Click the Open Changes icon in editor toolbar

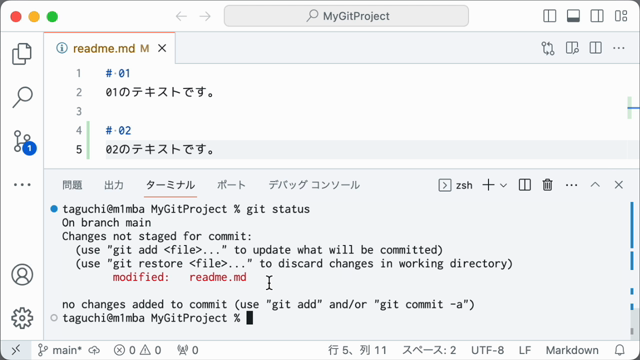click(x=548, y=48)
